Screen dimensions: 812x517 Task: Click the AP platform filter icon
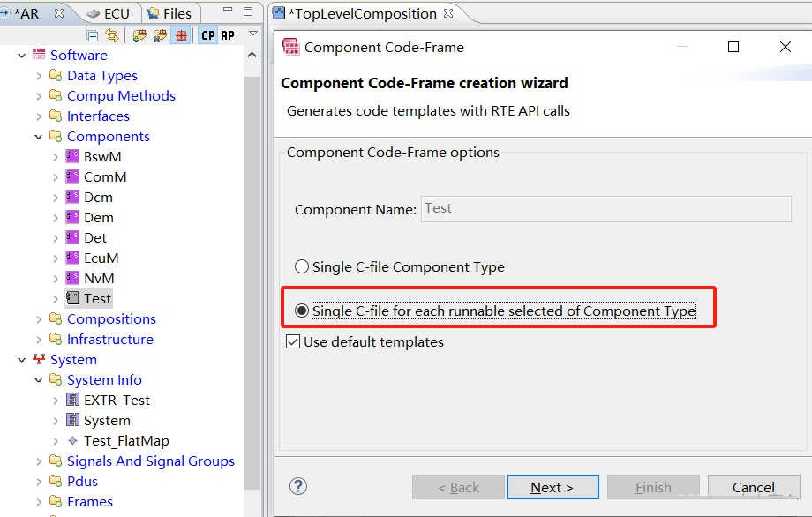point(228,35)
